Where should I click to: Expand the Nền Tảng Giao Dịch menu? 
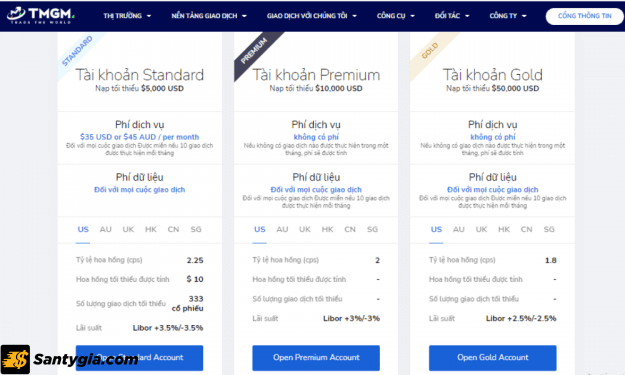[209, 16]
